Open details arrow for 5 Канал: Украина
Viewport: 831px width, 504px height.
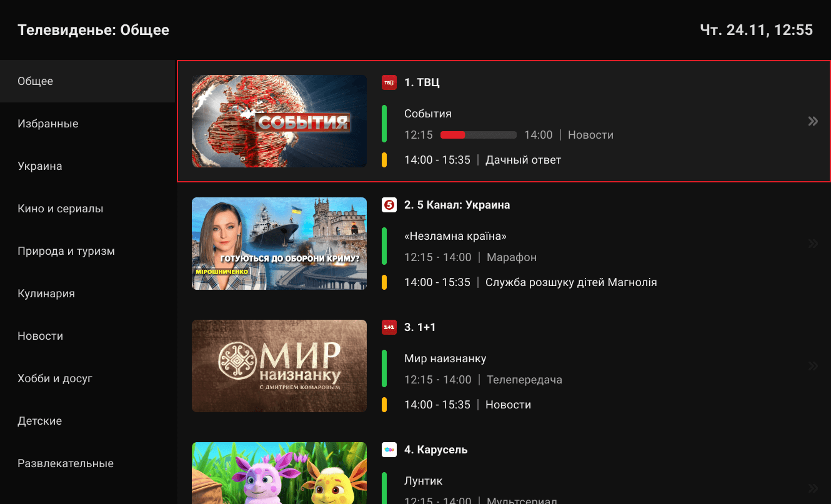pyautogui.click(x=813, y=244)
